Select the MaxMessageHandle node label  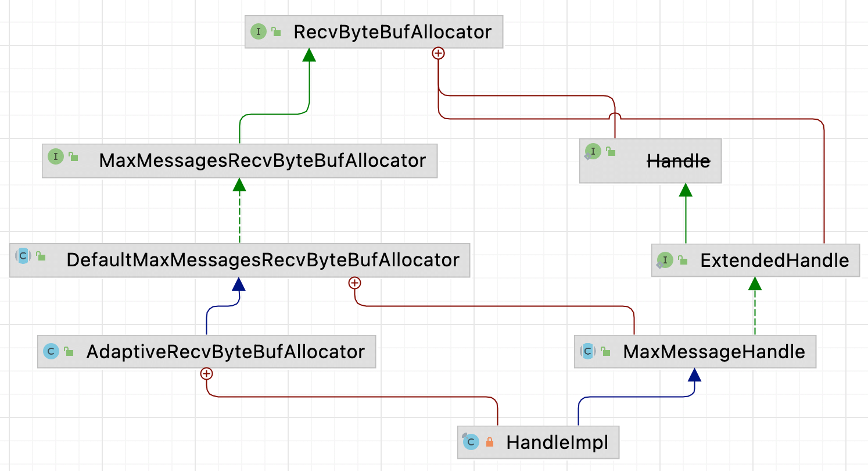click(714, 351)
